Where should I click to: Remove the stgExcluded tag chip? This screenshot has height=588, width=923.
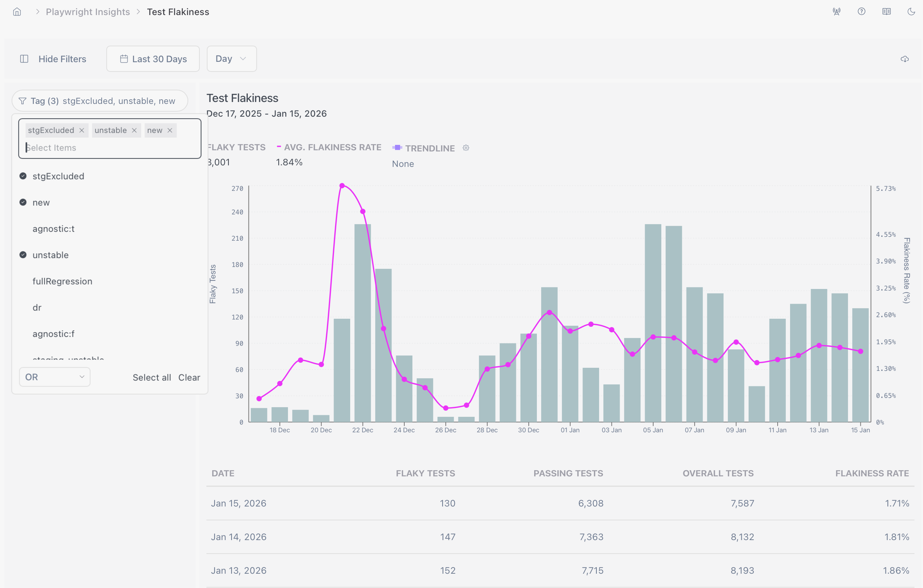pyautogui.click(x=82, y=131)
